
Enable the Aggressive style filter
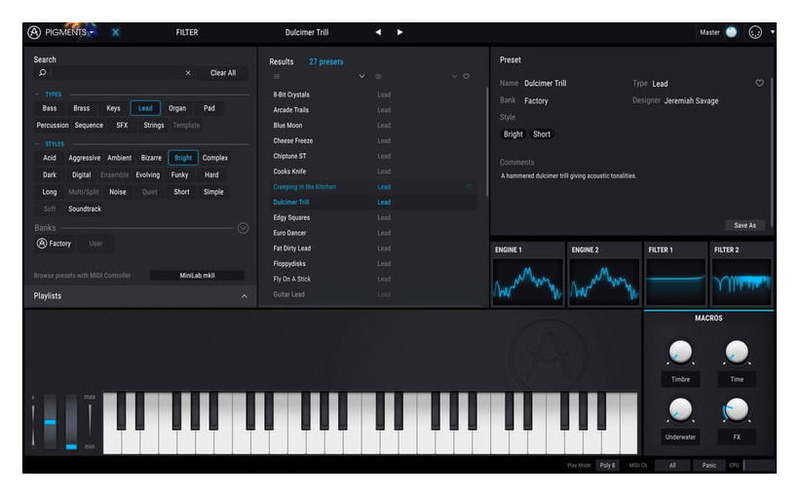84,158
